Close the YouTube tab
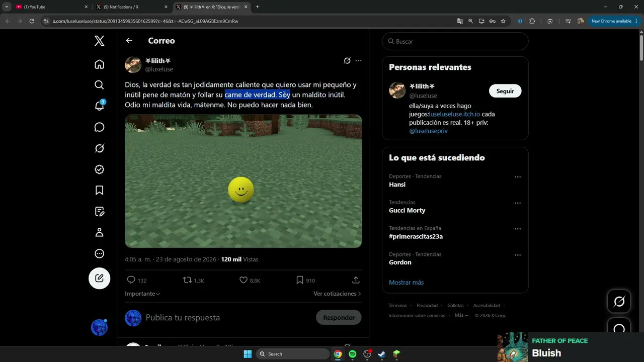The image size is (644, 362). click(x=86, y=7)
